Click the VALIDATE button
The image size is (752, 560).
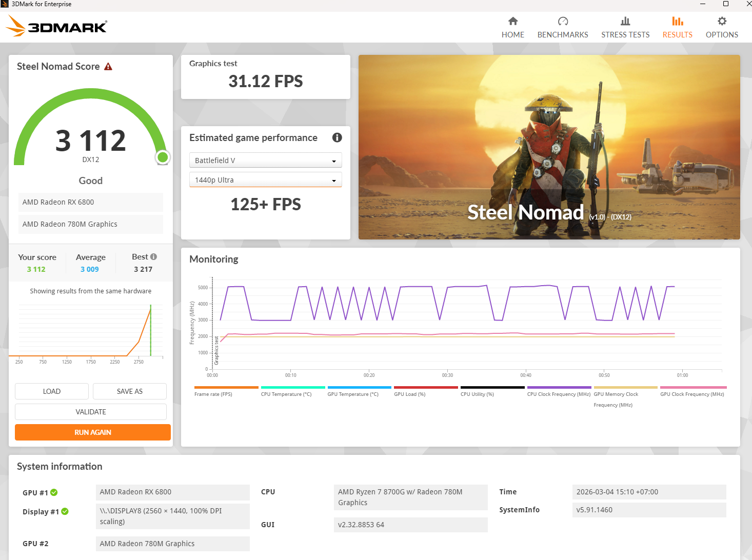coord(90,411)
